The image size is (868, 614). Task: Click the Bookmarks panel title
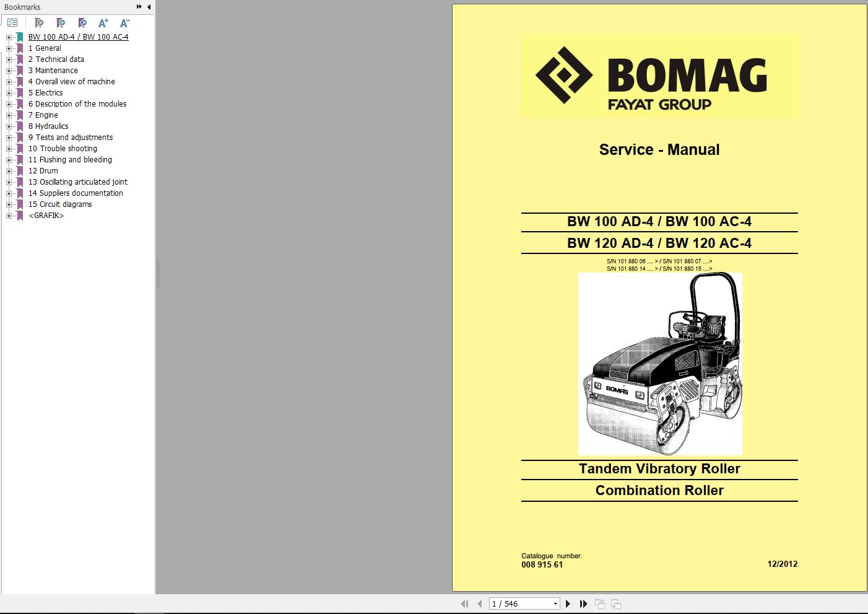tap(22, 7)
